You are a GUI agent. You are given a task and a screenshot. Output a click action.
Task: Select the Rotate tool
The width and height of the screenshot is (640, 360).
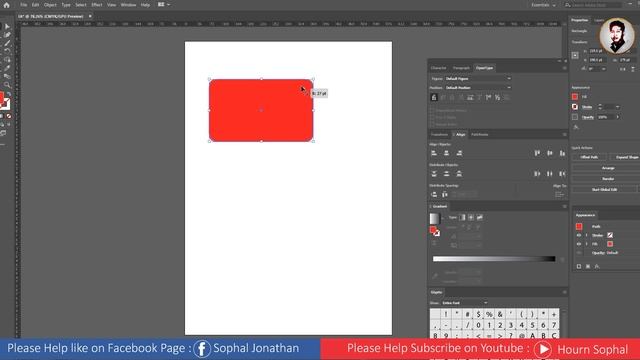[x=7, y=51]
